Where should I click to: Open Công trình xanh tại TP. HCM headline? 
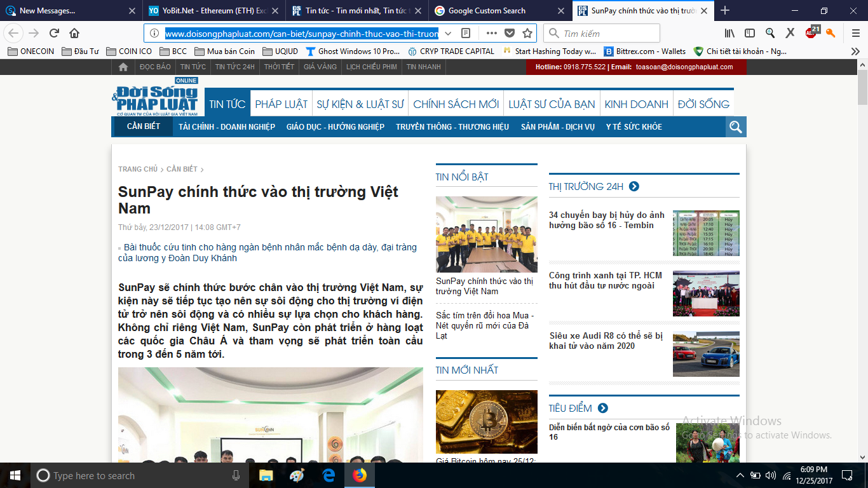click(x=606, y=280)
